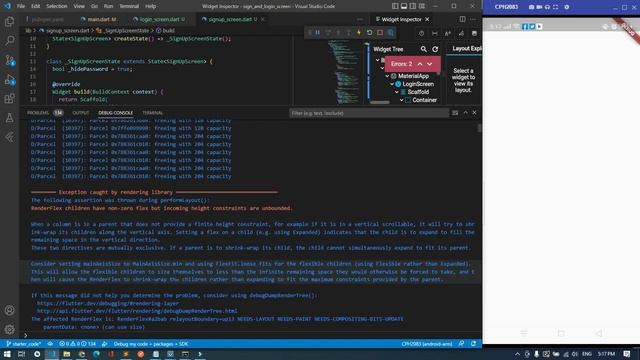Toggle Slow Animations in Widget Inspector
640x360 pixels.
421,33
